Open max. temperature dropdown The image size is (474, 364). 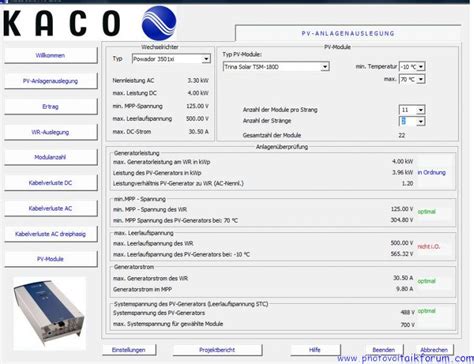tap(421, 79)
